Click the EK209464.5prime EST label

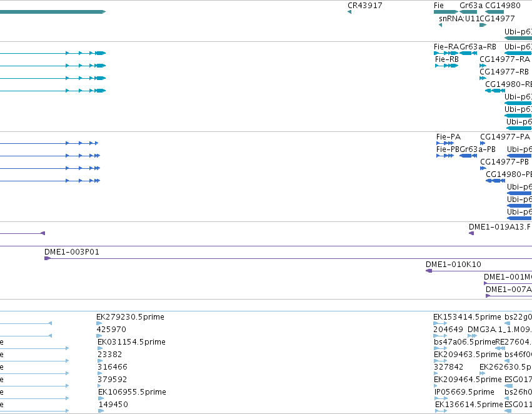click(468, 379)
